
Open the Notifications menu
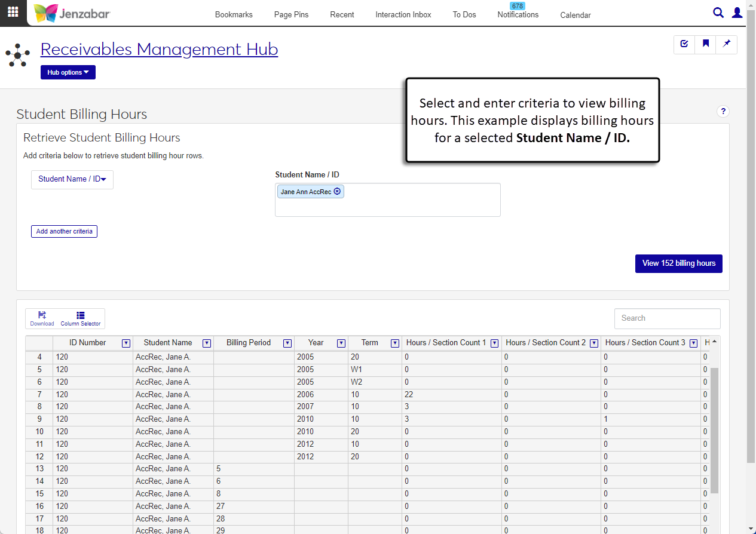point(518,14)
